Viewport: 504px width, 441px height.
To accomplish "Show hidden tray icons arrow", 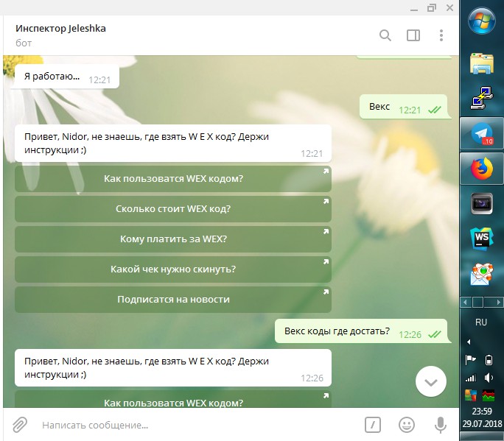I will pos(469,342).
